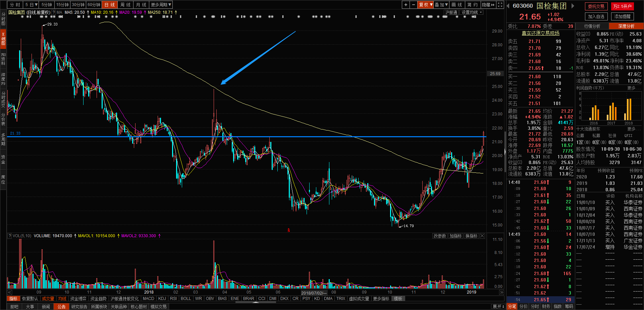644x310 pixels.
Task: Switch to 60分钟 period tab
Action: click(x=94, y=5)
